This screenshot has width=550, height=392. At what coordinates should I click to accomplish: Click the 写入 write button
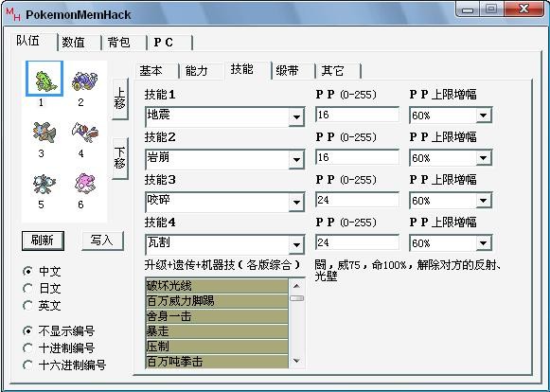click(x=102, y=241)
